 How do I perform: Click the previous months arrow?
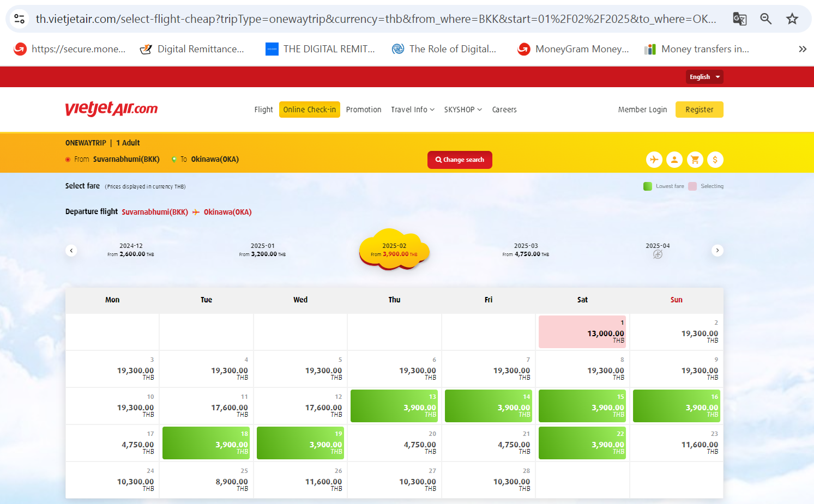(x=71, y=251)
